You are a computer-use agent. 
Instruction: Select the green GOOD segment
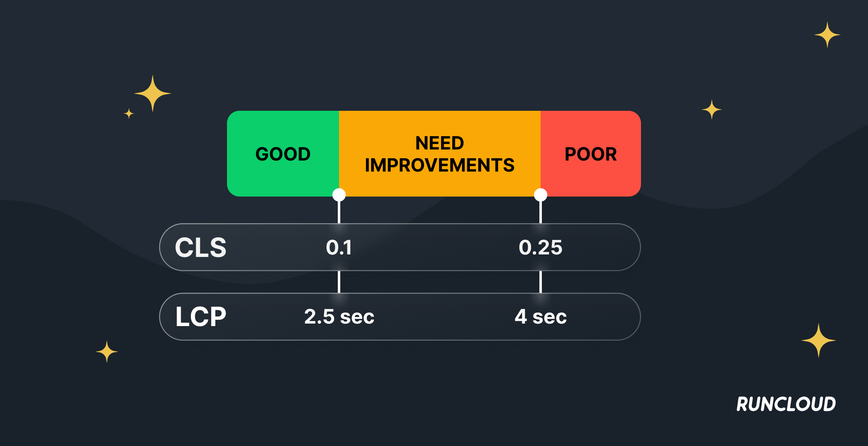click(x=283, y=154)
